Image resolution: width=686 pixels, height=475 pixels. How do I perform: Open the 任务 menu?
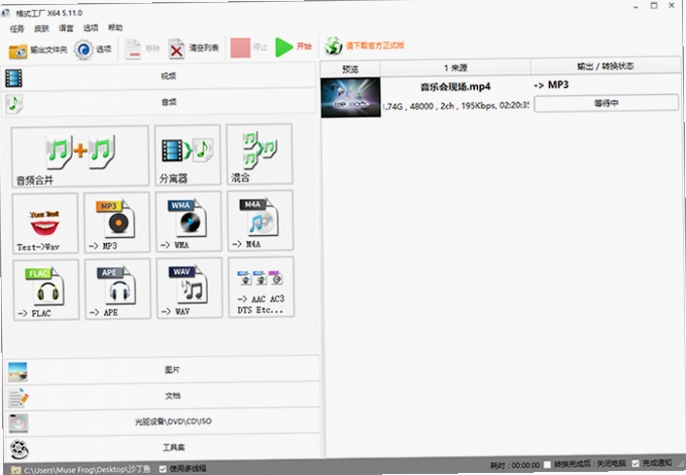click(x=17, y=29)
